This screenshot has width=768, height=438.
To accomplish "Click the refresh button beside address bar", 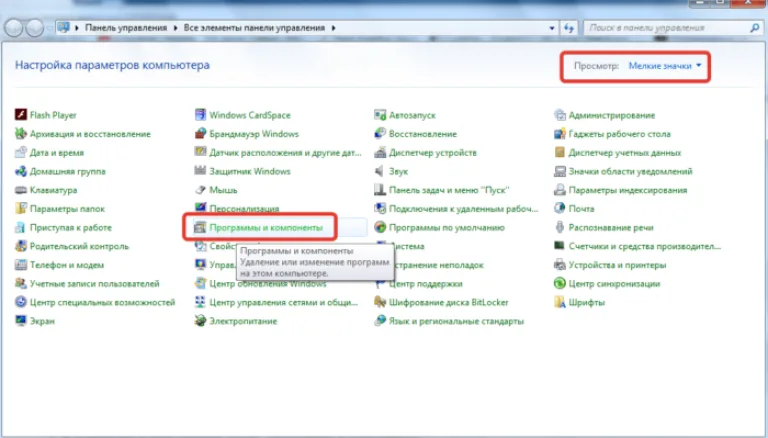I will click(x=569, y=28).
